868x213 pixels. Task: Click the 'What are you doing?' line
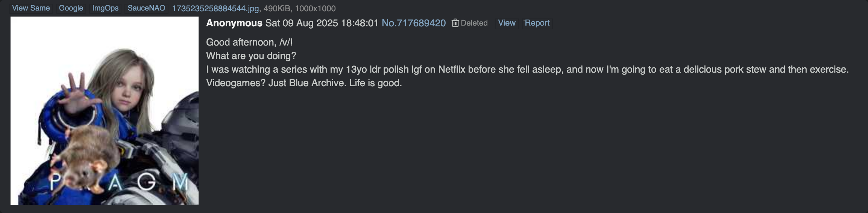point(251,56)
